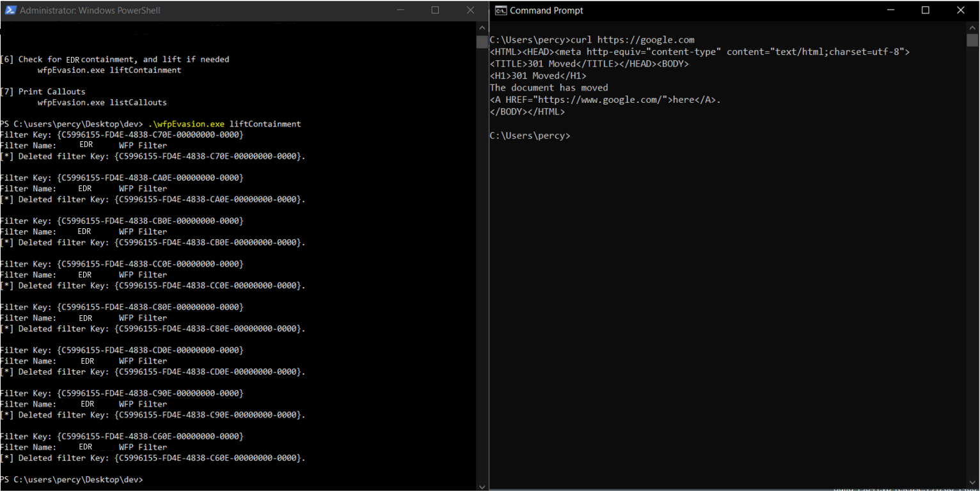Click the 'Deleted filter Key' line with CB0E
Screen dimensions: 980x491
click(x=153, y=242)
